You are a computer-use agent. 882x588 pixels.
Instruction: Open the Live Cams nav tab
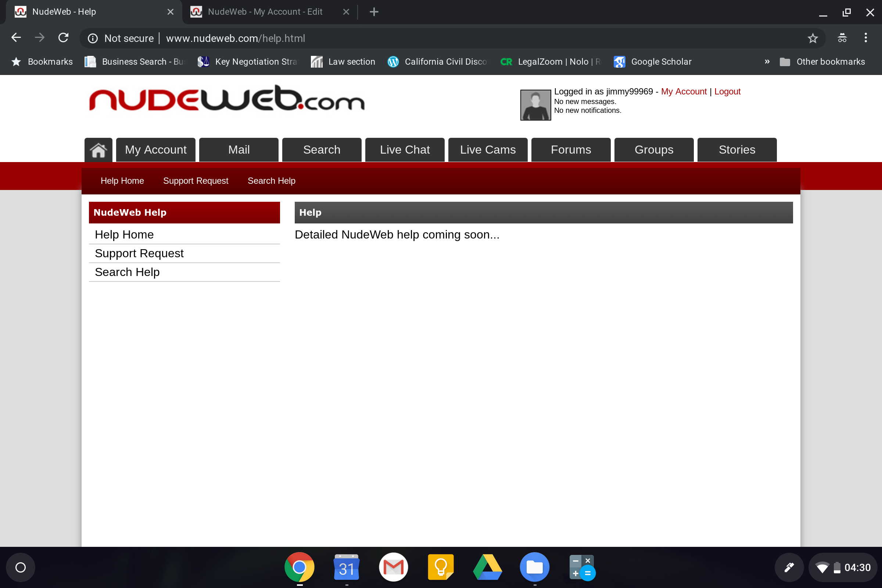[x=488, y=150]
